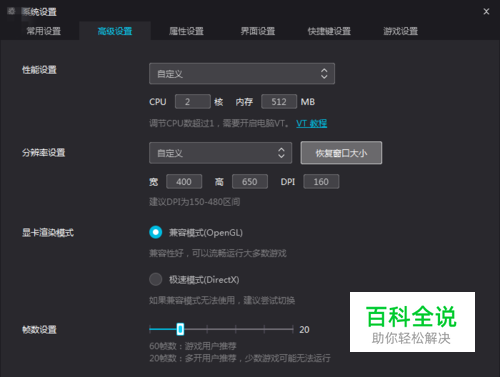Select 极速模式(DirectX) radio button
This screenshot has height=377, width=500.
pos(156,279)
